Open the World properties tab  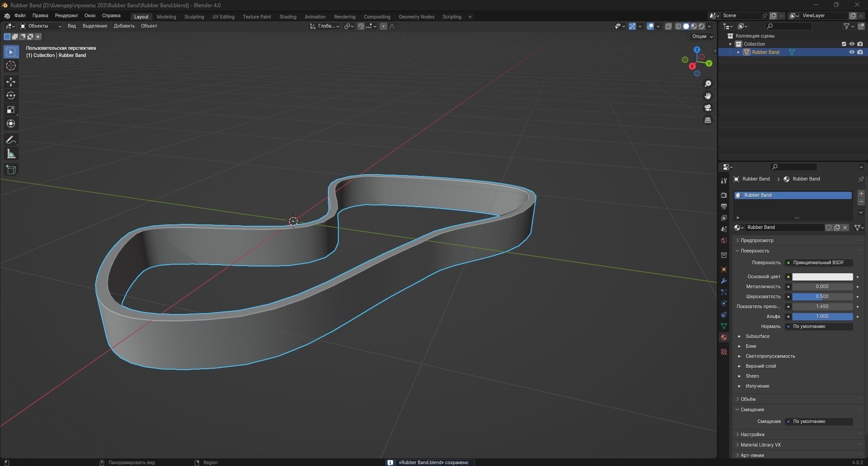click(724, 240)
